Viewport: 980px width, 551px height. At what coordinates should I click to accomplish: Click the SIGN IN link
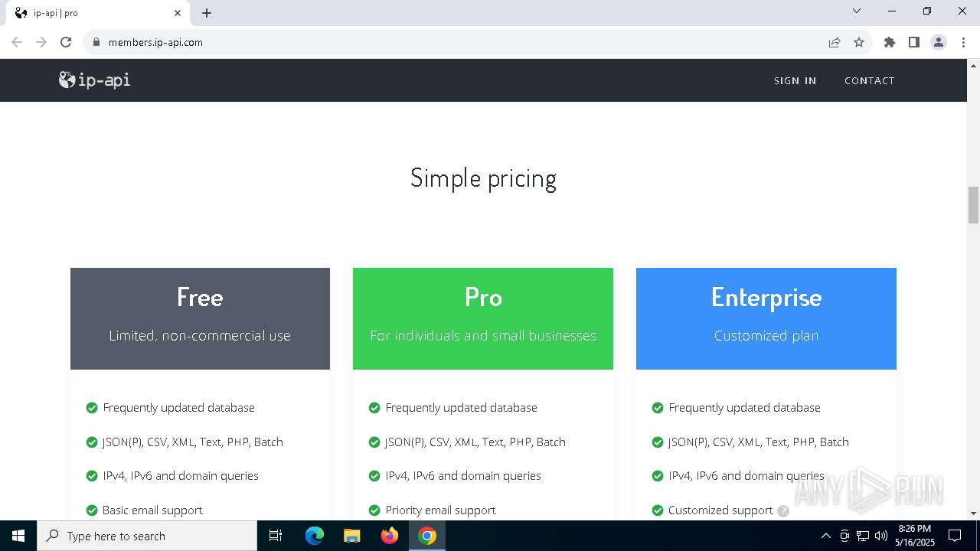click(x=795, y=80)
